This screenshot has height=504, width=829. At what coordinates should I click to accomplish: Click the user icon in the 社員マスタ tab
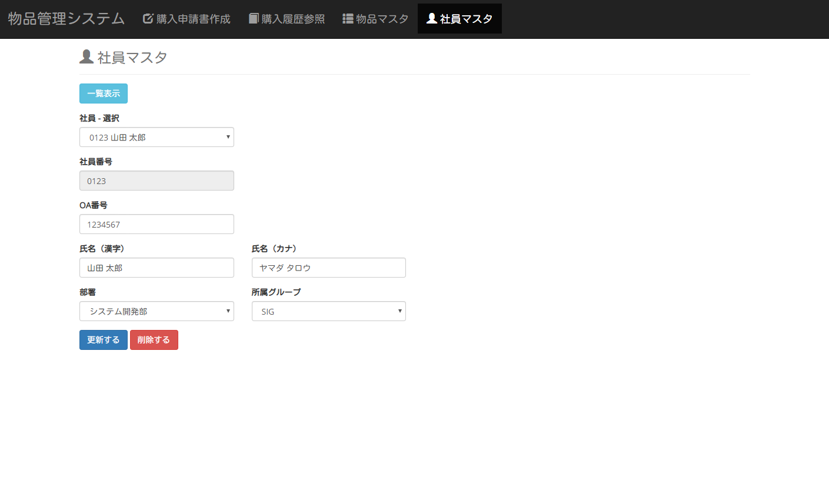click(x=432, y=19)
